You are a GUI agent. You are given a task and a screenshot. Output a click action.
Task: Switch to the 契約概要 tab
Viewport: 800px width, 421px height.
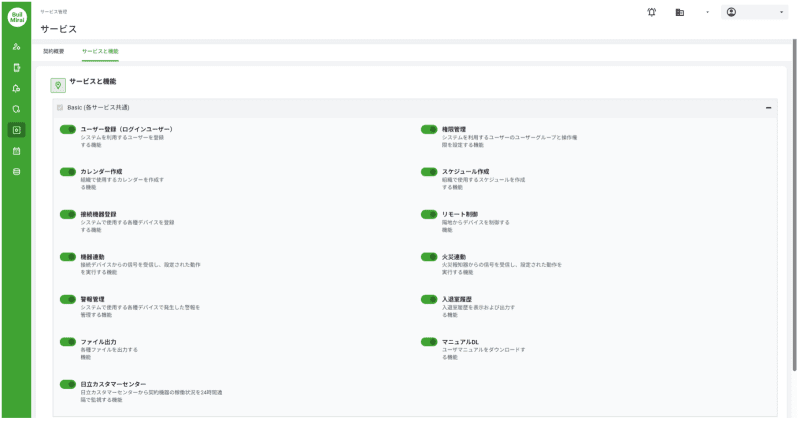point(54,50)
